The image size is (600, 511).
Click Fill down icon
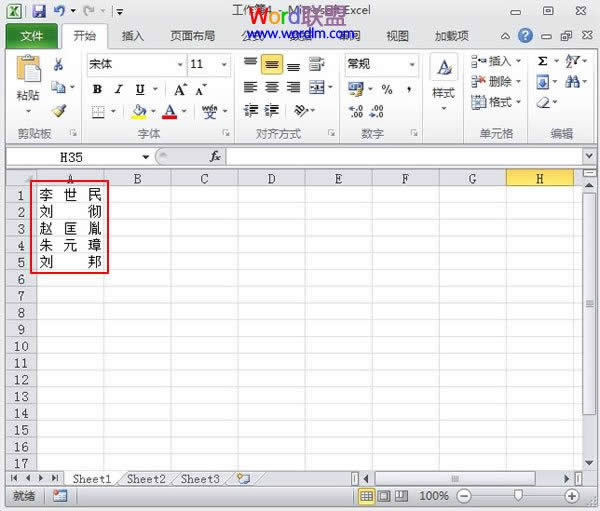point(543,82)
